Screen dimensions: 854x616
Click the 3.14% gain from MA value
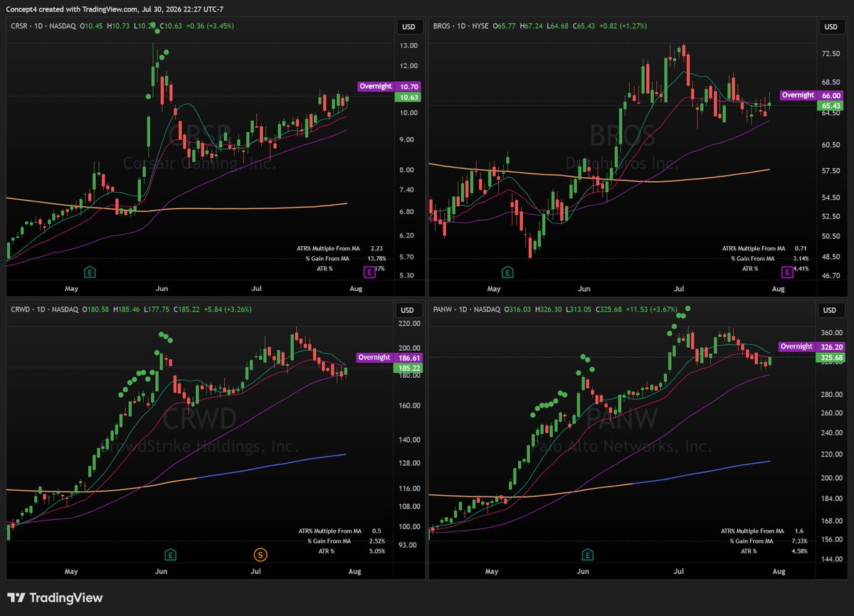[x=800, y=258]
